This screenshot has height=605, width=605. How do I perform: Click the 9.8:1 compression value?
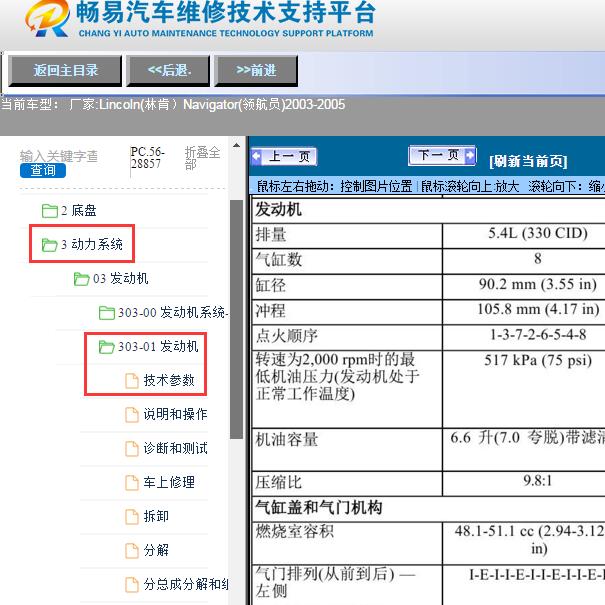(538, 481)
